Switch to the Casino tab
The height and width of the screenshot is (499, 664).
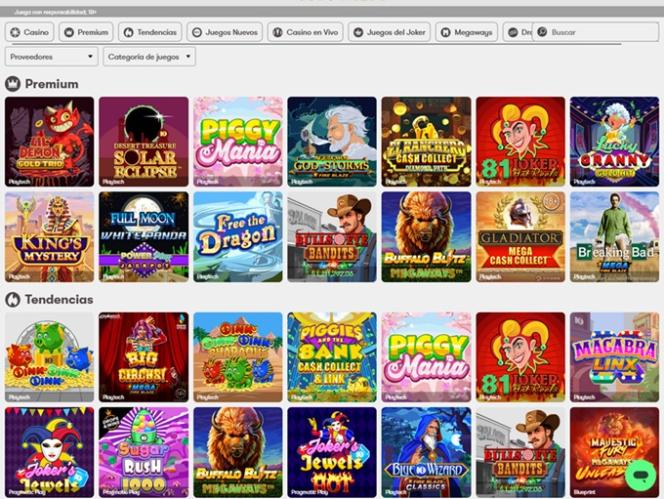pyautogui.click(x=29, y=32)
